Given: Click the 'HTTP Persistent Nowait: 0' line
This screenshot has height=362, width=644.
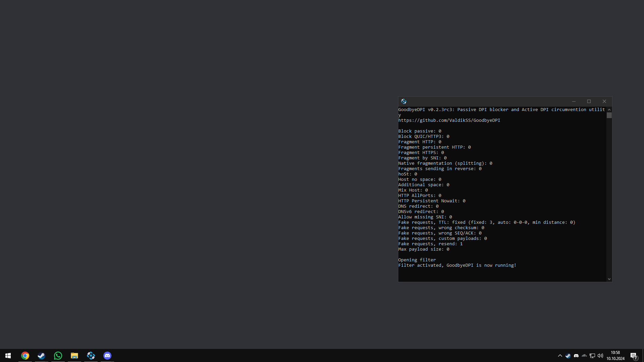Looking at the screenshot, I should tap(432, 201).
